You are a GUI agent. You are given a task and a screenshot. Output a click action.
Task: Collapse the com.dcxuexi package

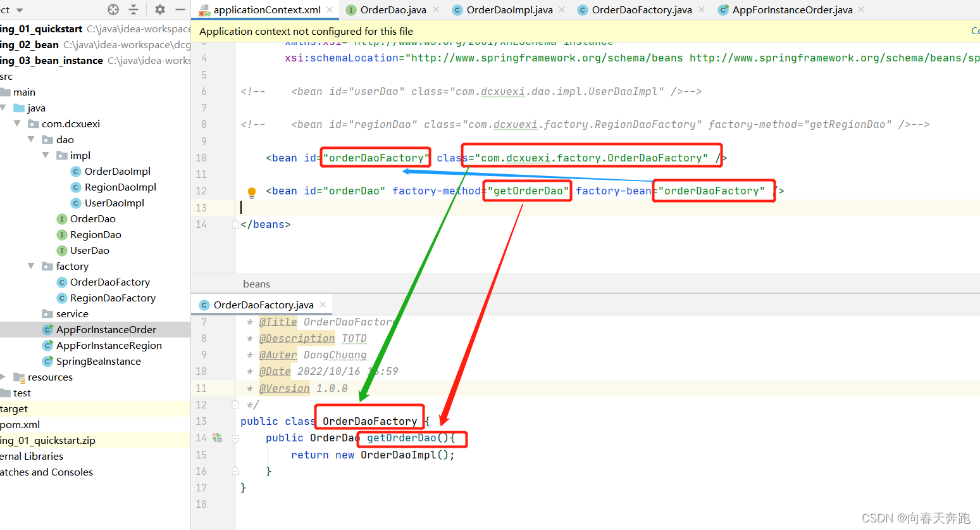18,123
